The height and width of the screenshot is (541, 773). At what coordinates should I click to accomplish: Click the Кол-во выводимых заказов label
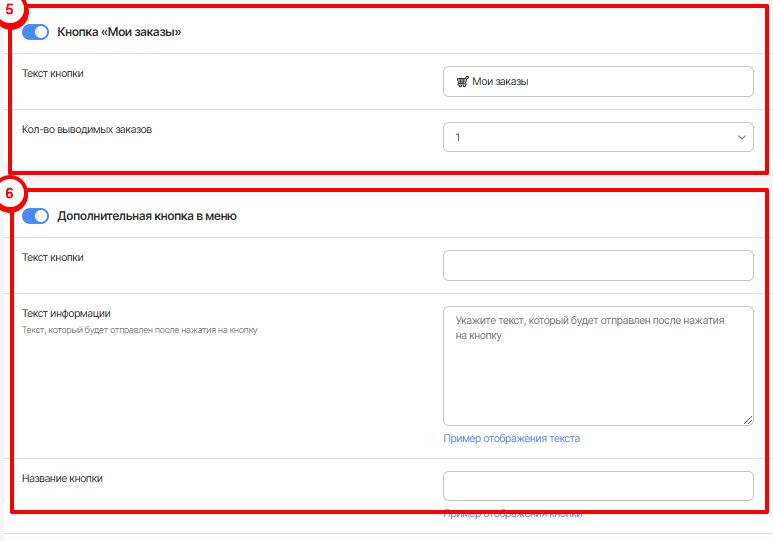[x=87, y=129]
